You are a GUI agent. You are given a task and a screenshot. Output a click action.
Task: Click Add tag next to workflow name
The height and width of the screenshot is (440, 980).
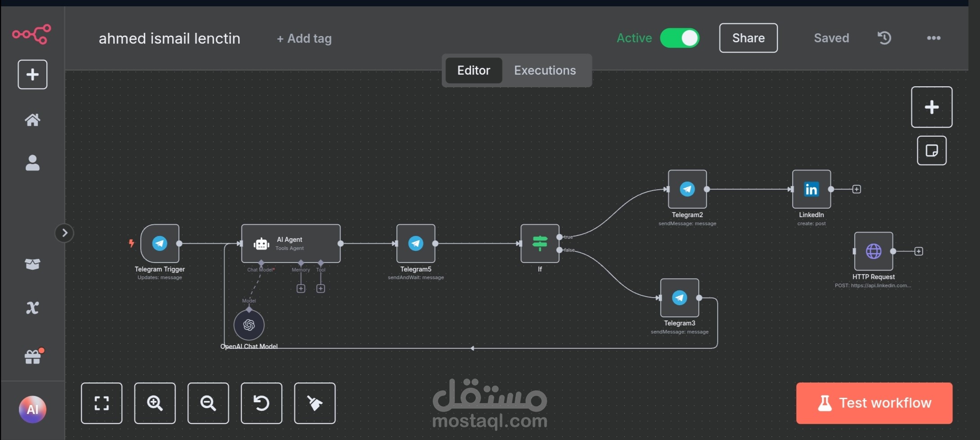[x=304, y=39]
